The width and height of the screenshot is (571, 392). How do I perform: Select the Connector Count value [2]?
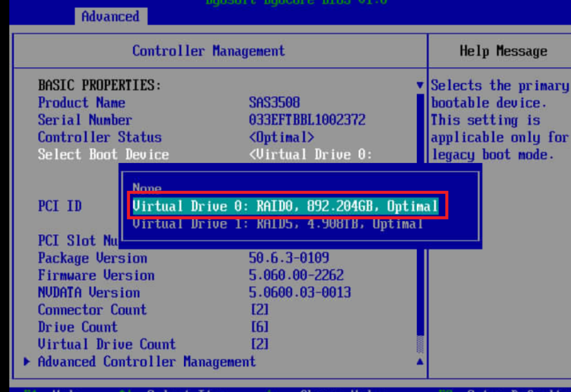pos(259,310)
